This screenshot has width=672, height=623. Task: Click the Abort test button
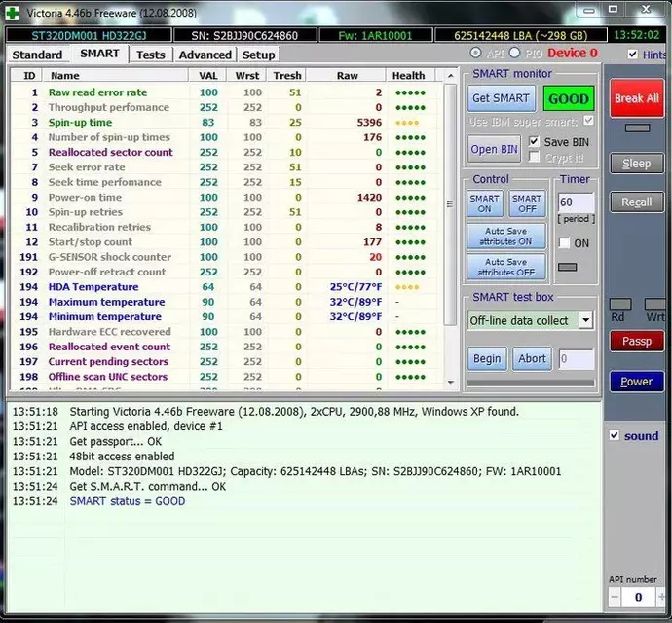[x=532, y=358]
